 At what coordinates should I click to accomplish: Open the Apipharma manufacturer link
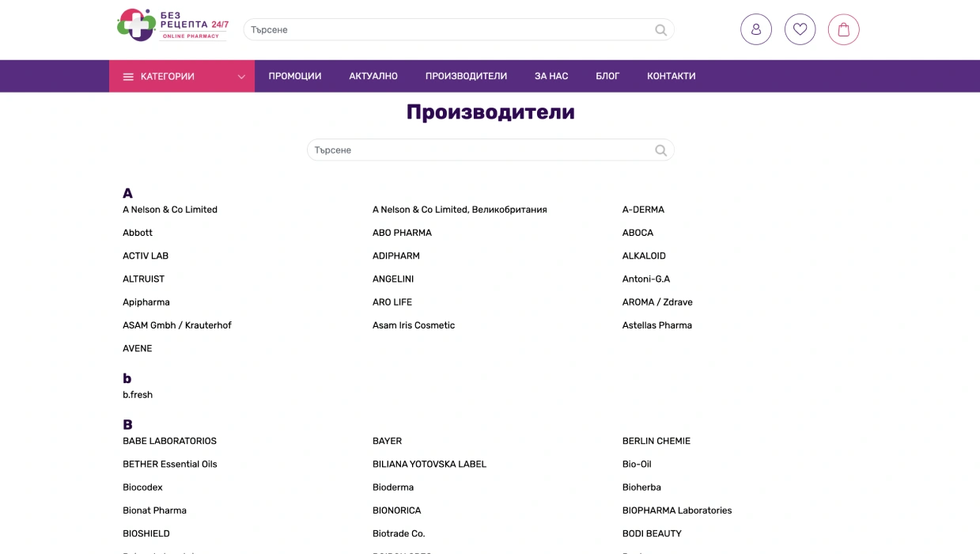click(146, 302)
